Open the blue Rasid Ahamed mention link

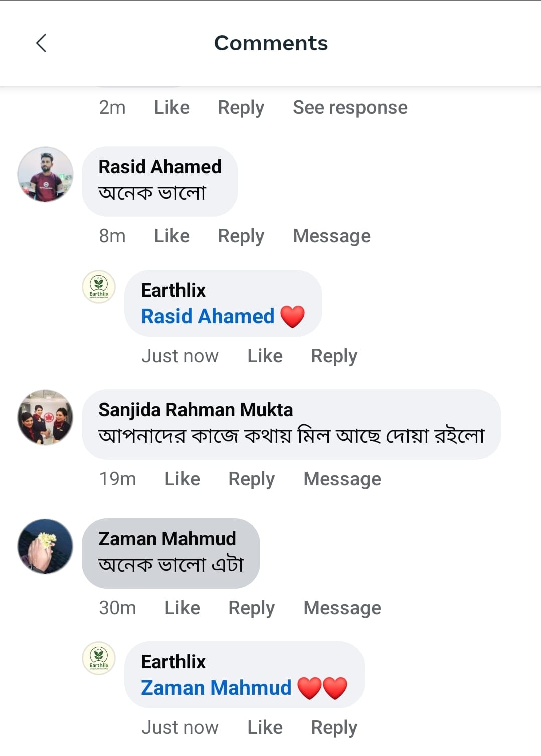coord(208,316)
